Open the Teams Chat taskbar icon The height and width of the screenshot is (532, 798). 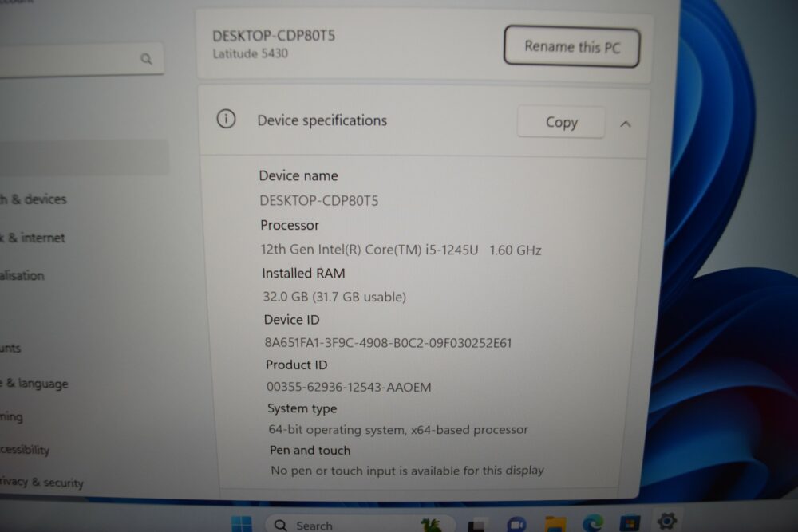pyautogui.click(x=516, y=524)
